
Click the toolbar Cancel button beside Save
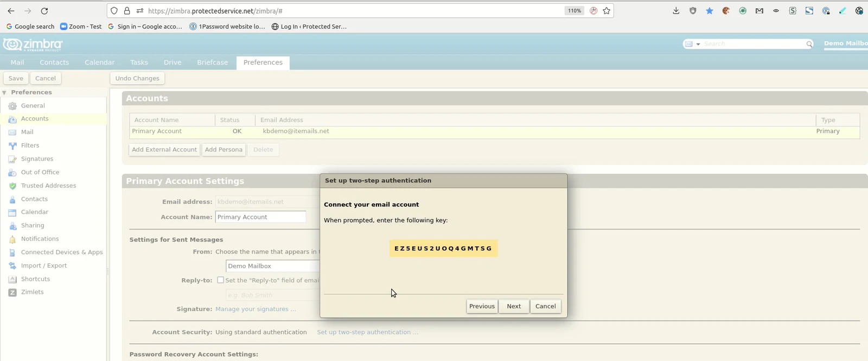coord(46,78)
